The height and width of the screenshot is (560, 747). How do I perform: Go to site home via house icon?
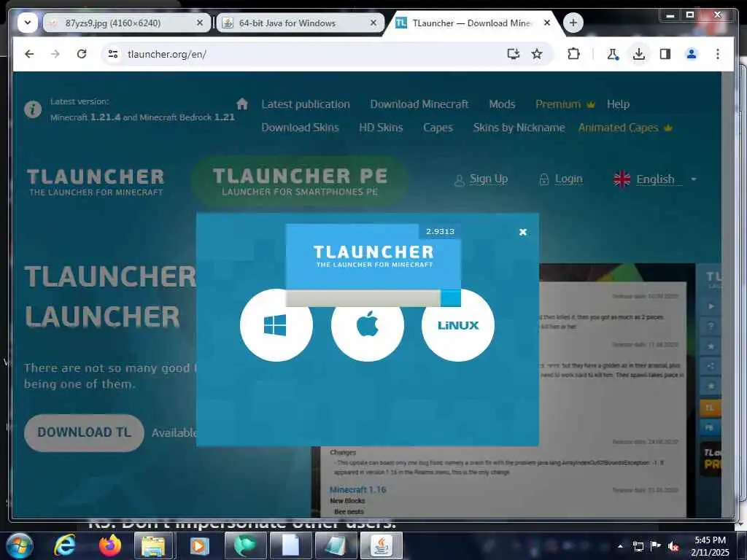(x=242, y=104)
